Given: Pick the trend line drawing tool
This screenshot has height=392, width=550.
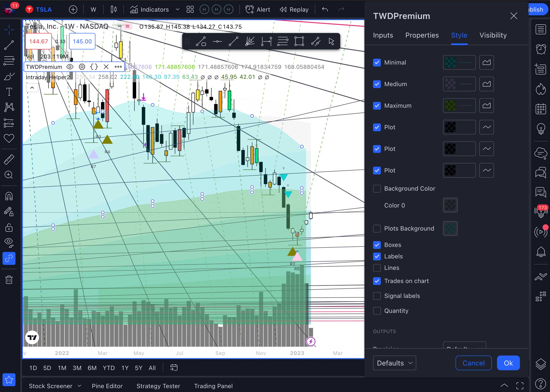Looking at the screenshot, I should click(9, 45).
